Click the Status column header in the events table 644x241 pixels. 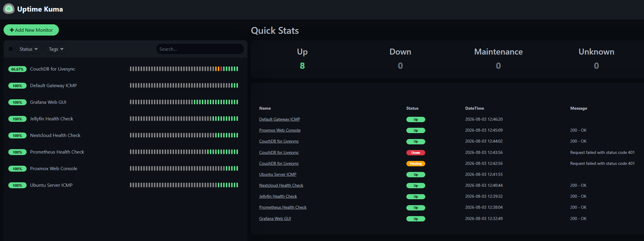coord(412,108)
